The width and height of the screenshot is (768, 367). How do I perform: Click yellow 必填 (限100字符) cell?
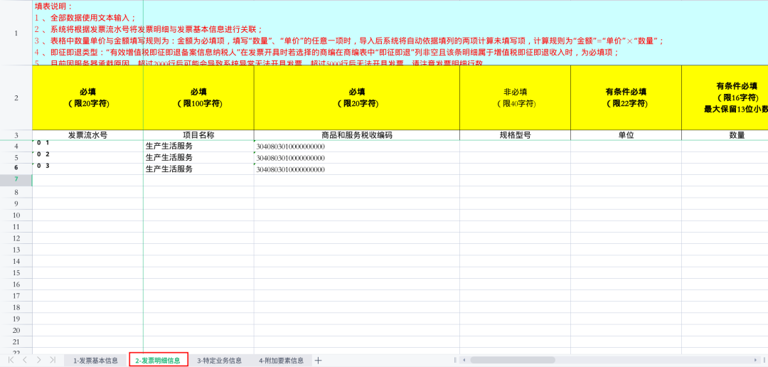(198, 98)
